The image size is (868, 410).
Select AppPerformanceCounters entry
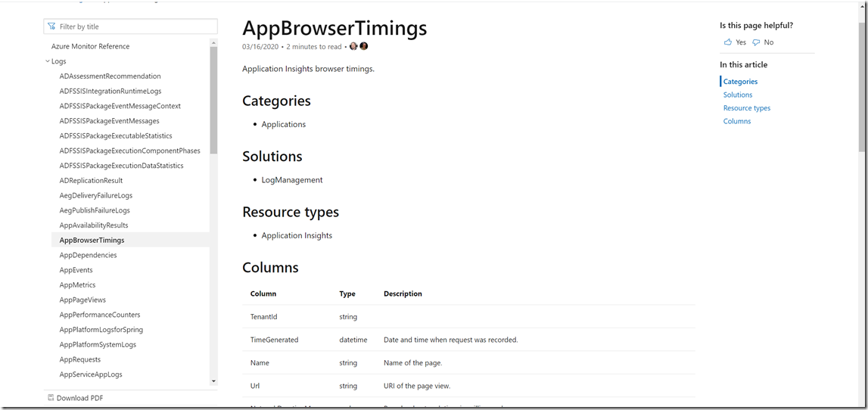tap(100, 315)
